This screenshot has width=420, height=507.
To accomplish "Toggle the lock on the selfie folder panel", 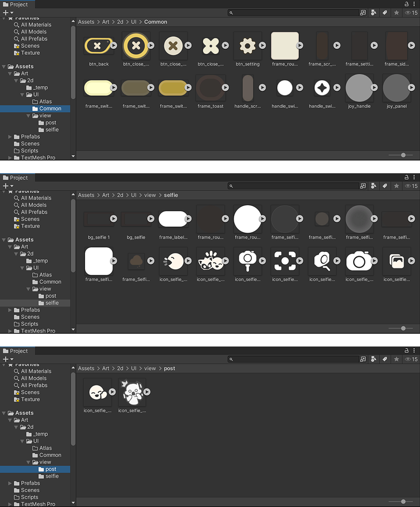I will [406, 177].
